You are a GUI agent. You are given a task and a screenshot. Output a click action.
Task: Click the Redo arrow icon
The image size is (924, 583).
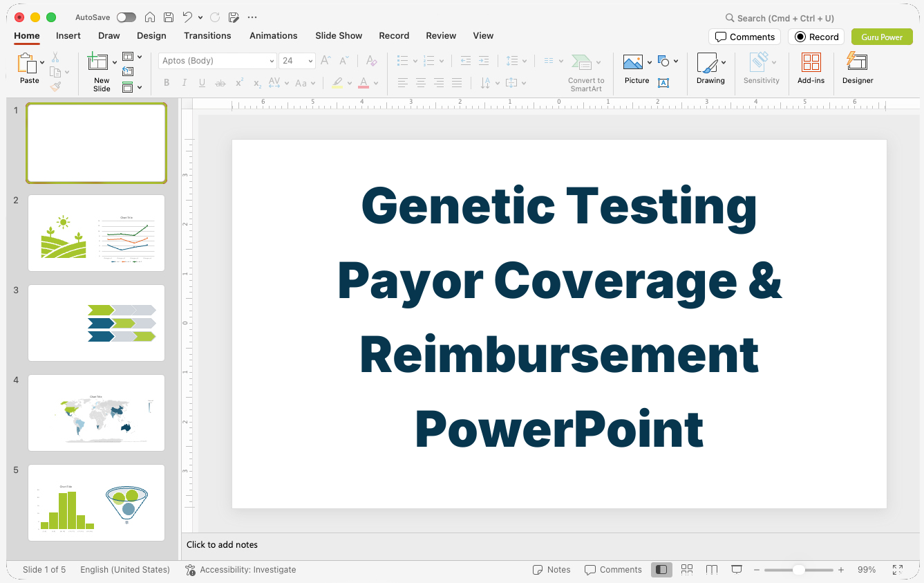(215, 17)
